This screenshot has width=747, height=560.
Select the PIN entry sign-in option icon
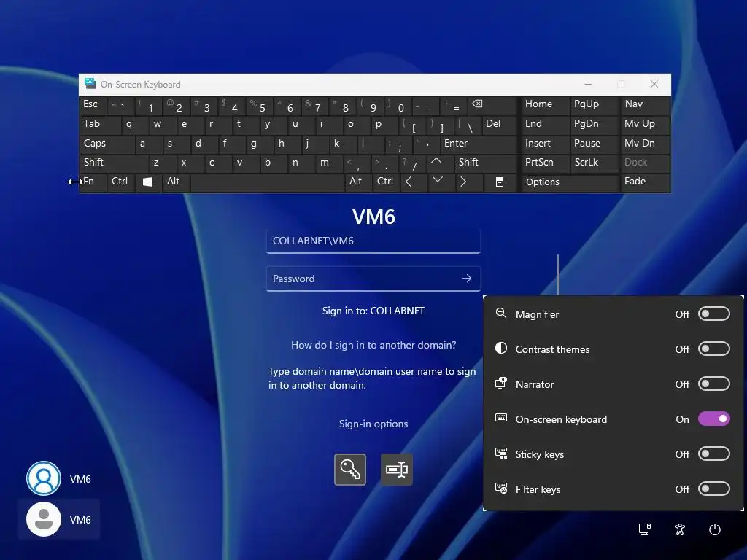(396, 470)
